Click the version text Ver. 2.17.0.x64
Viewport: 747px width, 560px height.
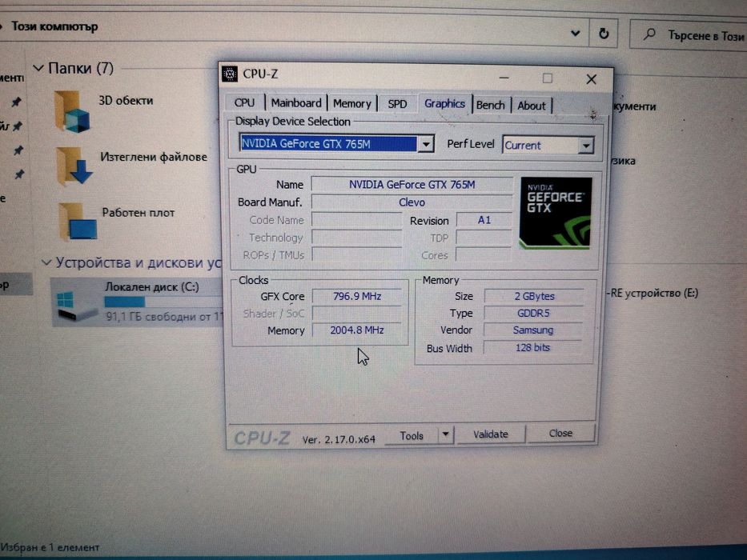(x=339, y=439)
